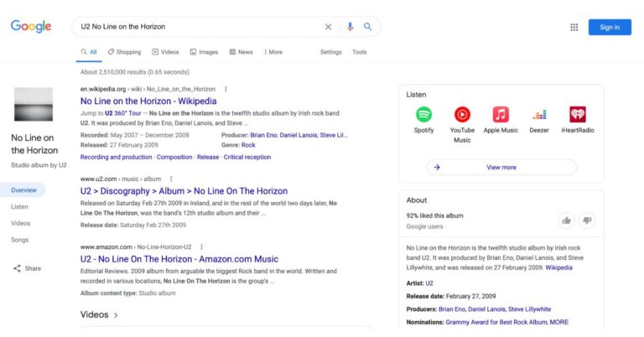Click the Share icon in the left sidebar
Screen dimensions: 644x337
17,268
